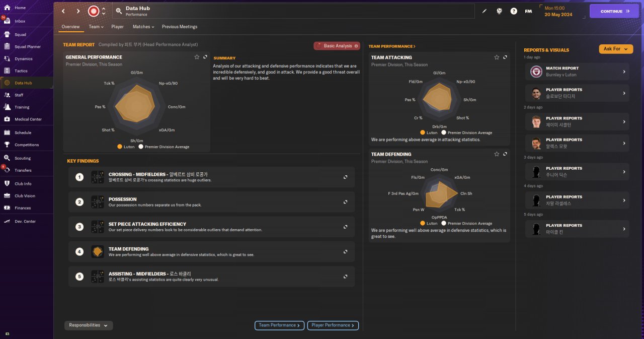Open the Club Info icon

(7, 184)
